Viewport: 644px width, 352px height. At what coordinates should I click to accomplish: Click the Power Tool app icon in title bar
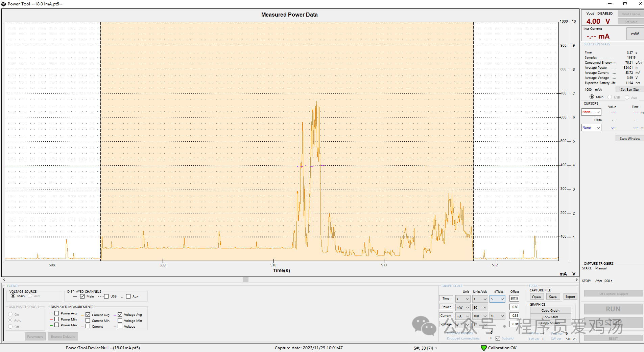(3, 4)
